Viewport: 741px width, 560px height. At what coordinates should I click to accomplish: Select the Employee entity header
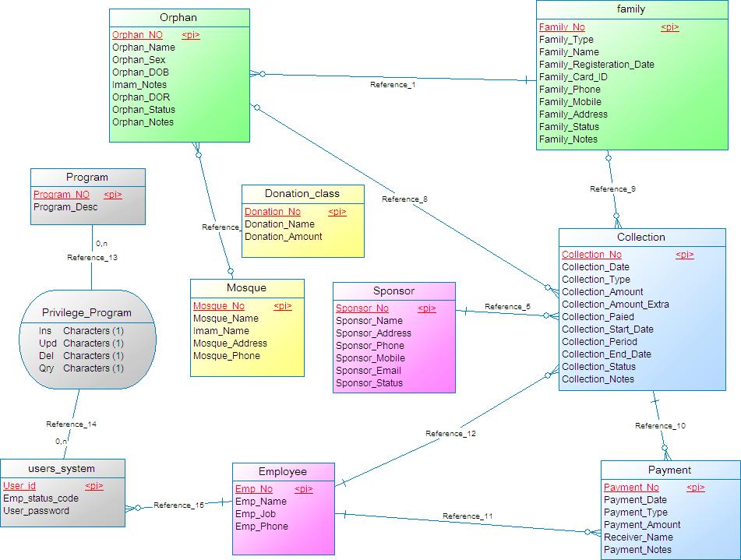(282, 471)
